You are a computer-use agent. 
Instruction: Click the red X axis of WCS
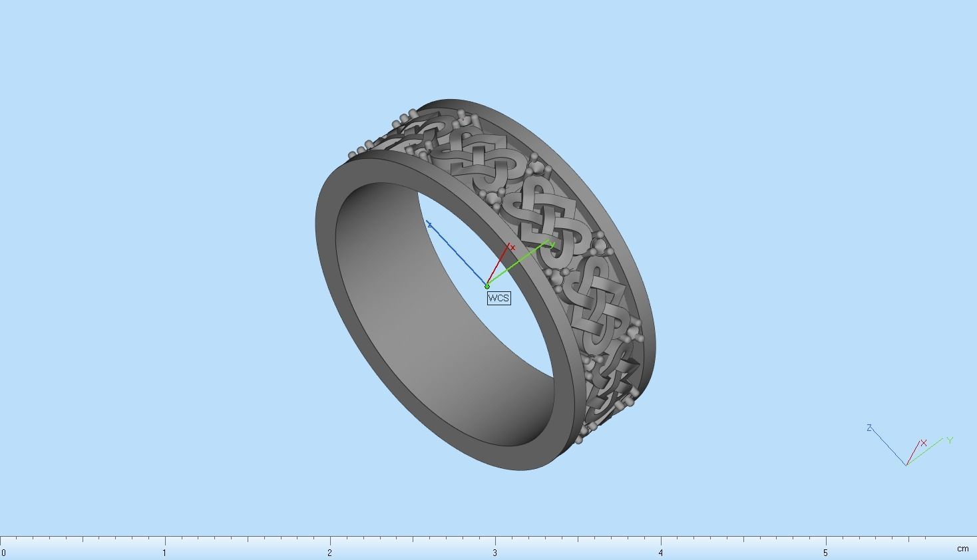(x=499, y=265)
